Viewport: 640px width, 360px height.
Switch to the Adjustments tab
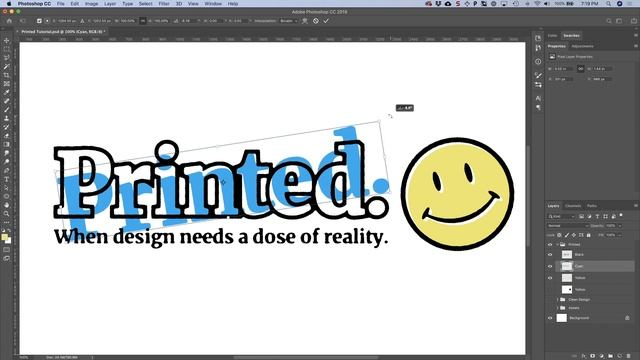click(582, 46)
